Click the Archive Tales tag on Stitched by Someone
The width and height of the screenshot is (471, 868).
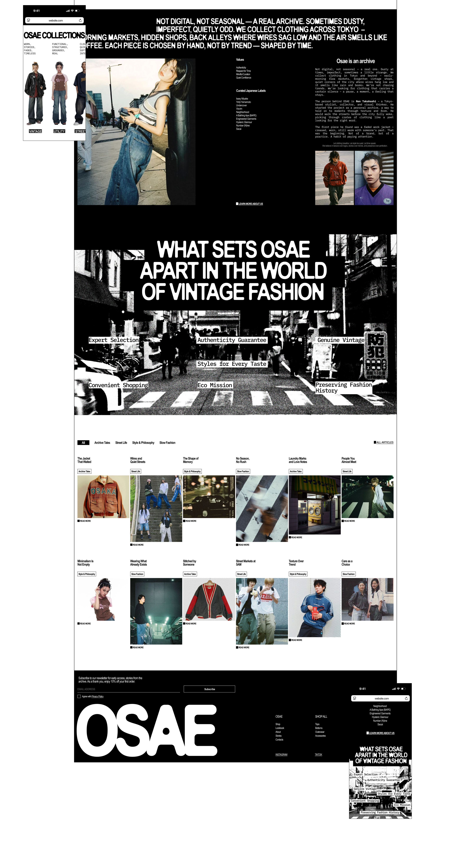(x=190, y=574)
